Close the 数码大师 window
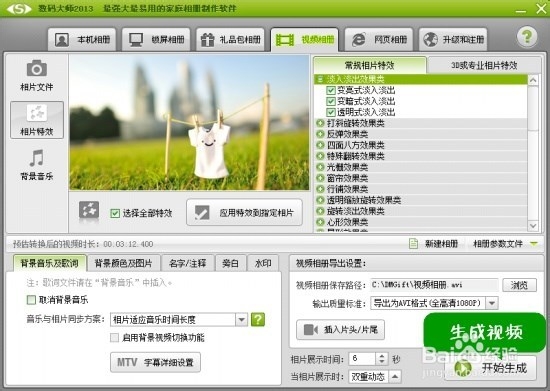 coord(541,8)
